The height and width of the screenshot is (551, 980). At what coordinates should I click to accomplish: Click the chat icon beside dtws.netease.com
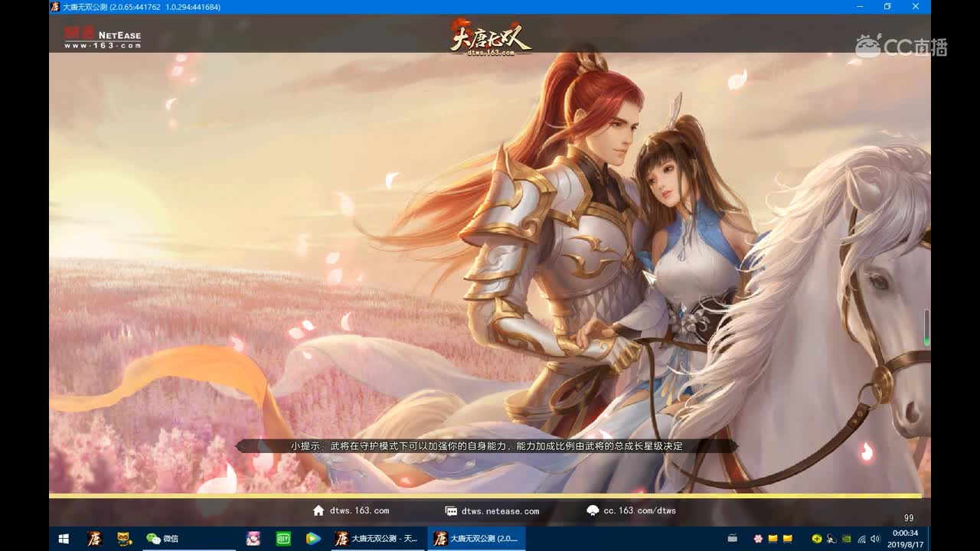451,511
